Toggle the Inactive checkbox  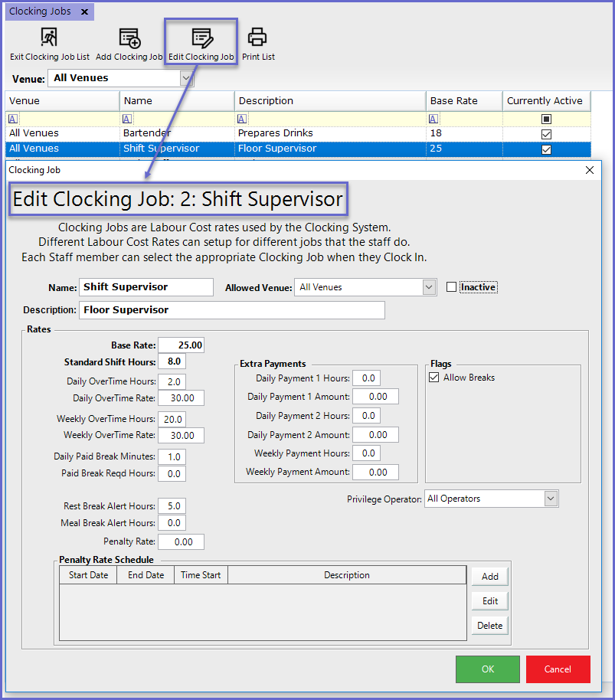point(451,287)
